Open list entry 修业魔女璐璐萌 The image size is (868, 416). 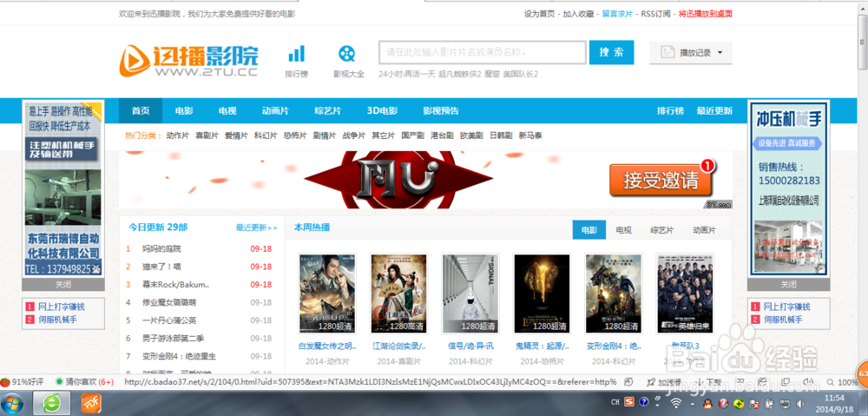(x=169, y=302)
